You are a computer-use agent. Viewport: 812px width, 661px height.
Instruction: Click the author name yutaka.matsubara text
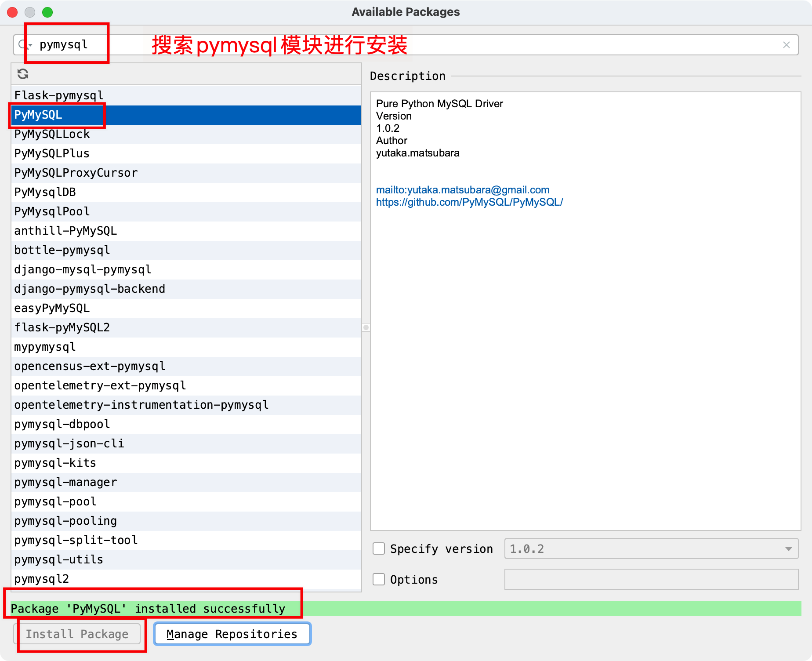point(418,153)
